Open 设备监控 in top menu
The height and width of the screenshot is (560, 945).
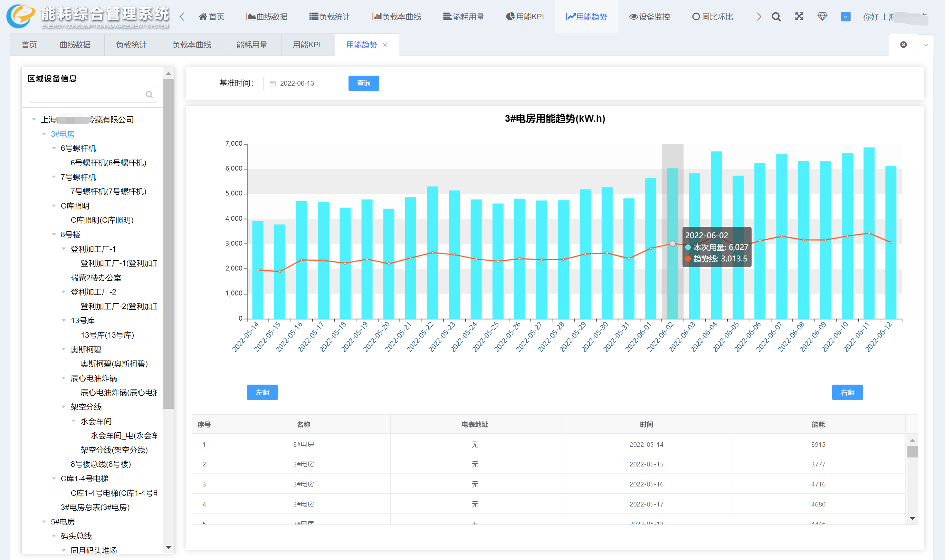[649, 17]
